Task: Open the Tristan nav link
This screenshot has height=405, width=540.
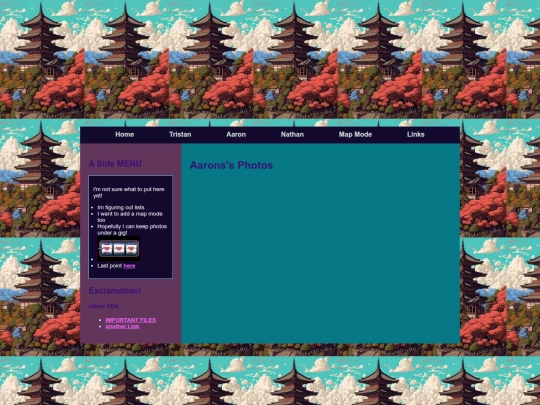Action: (x=180, y=135)
